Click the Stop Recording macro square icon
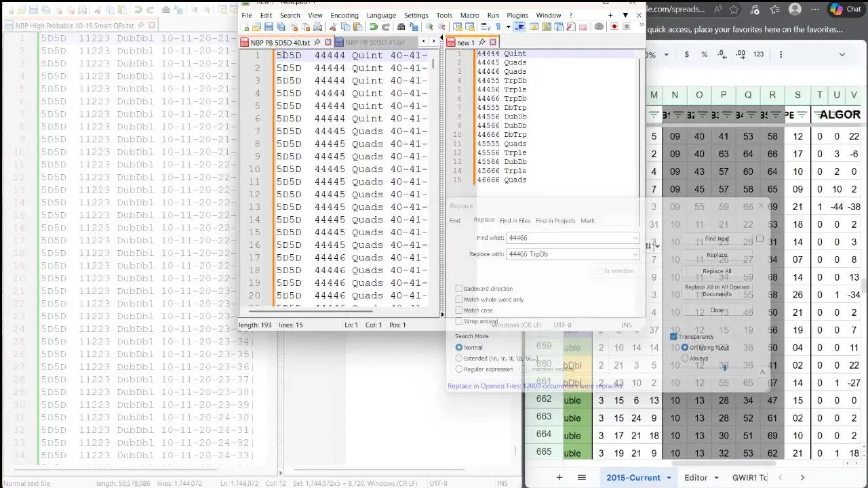Viewport: 868px width, 488px height. point(627,26)
